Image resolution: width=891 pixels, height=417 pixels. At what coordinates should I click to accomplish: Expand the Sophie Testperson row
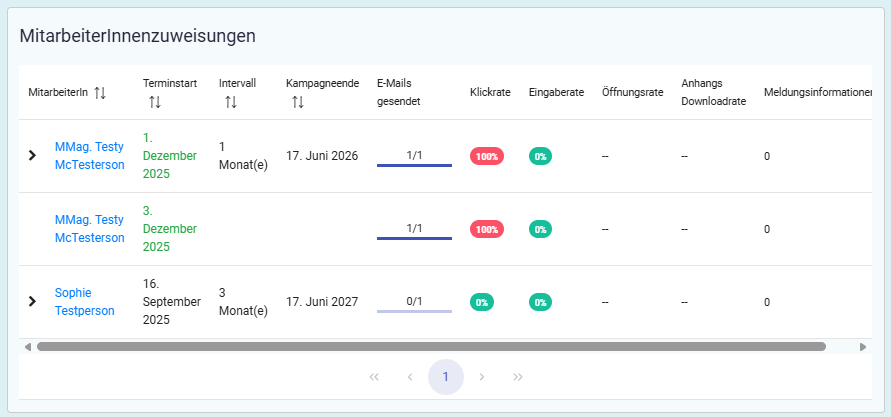pyautogui.click(x=32, y=301)
